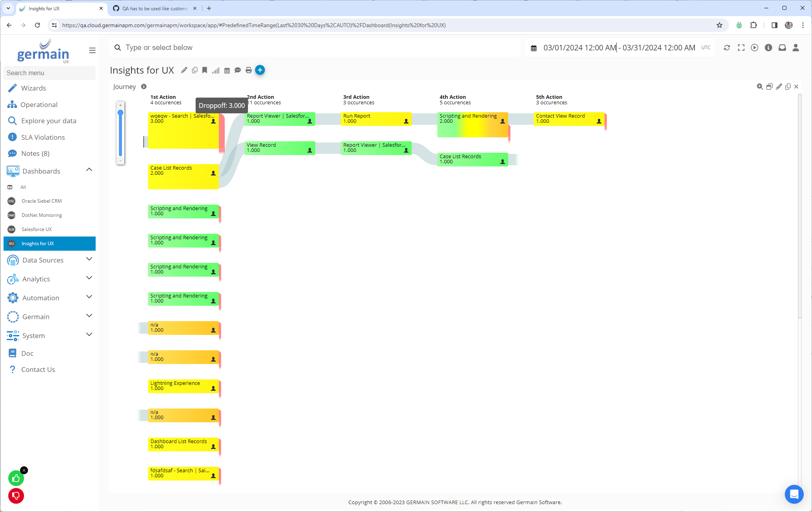Screen dimensions: 812x512
Task: Toggle the hamburger sidebar menu
Action: click(92, 50)
